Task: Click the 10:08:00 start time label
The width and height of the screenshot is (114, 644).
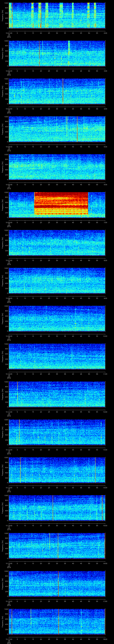Action: pyautogui.click(x=9, y=298)
